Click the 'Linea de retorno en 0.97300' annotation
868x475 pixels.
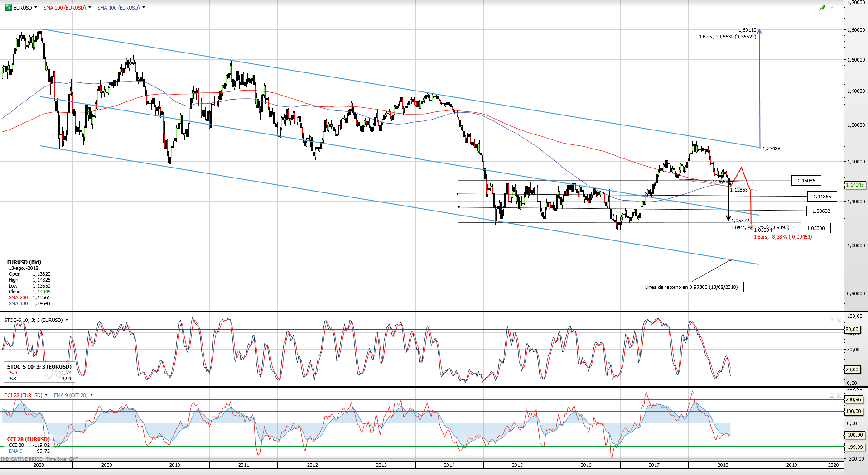691,287
